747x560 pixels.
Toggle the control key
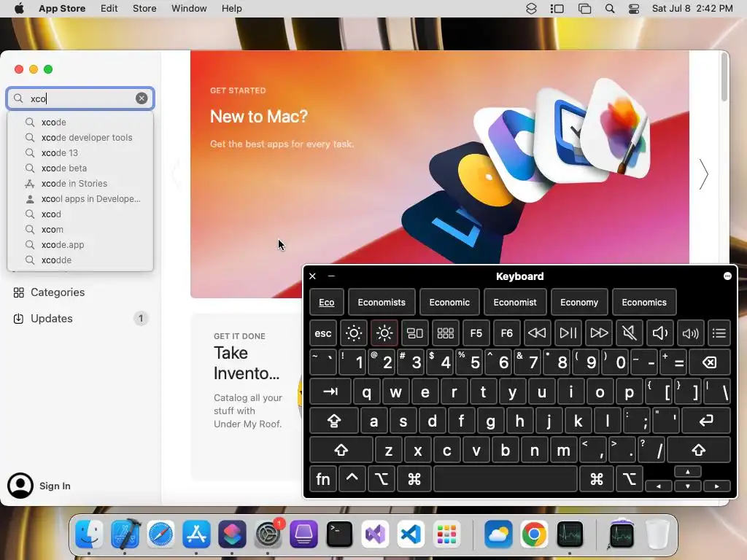[x=352, y=479]
